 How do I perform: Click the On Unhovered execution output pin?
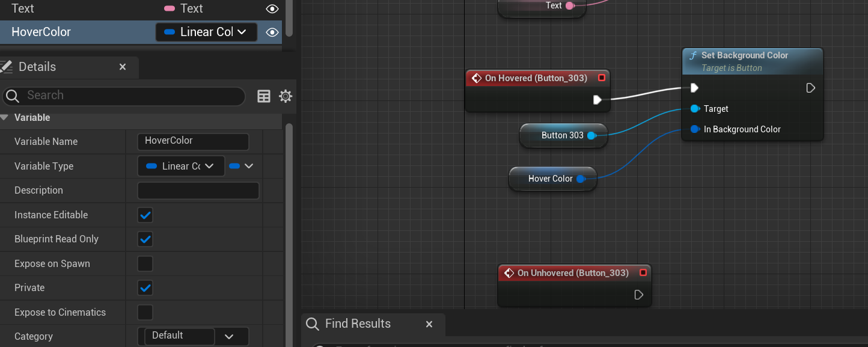638,295
